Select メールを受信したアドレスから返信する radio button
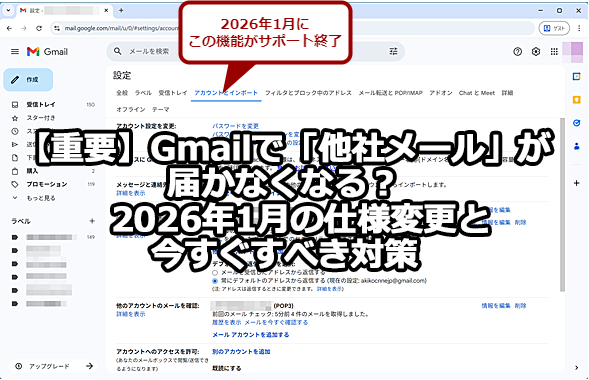Image resolution: width=589 pixels, height=380 pixels. pos(215,273)
